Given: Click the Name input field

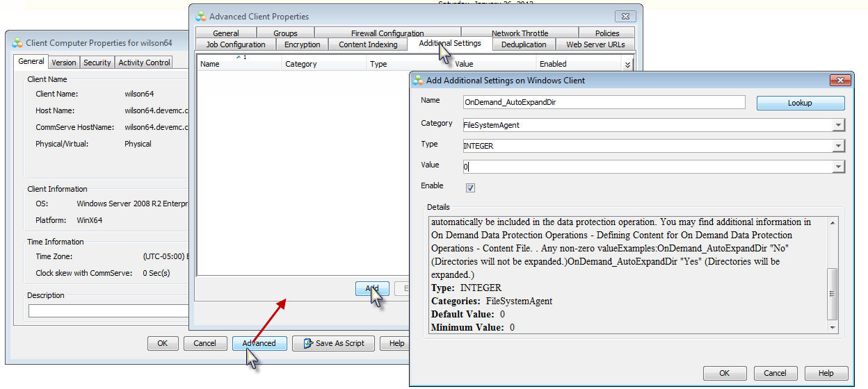Looking at the screenshot, I should (x=604, y=103).
